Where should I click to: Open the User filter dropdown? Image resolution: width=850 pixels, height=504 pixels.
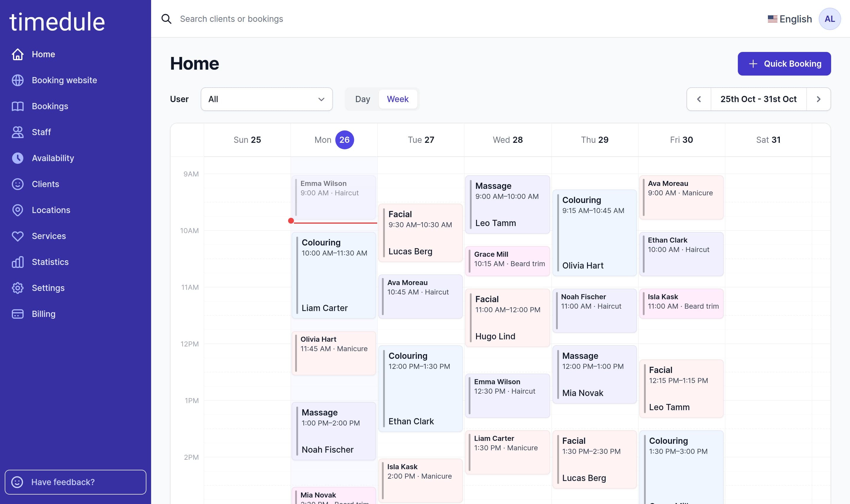(267, 99)
